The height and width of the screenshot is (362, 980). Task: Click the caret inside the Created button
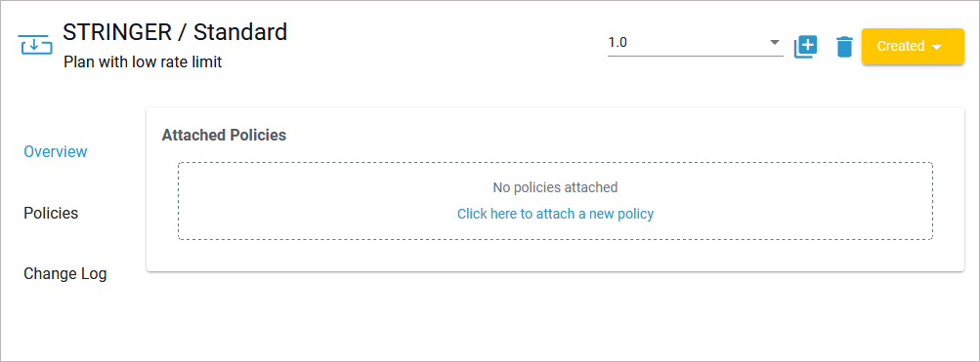(936, 48)
